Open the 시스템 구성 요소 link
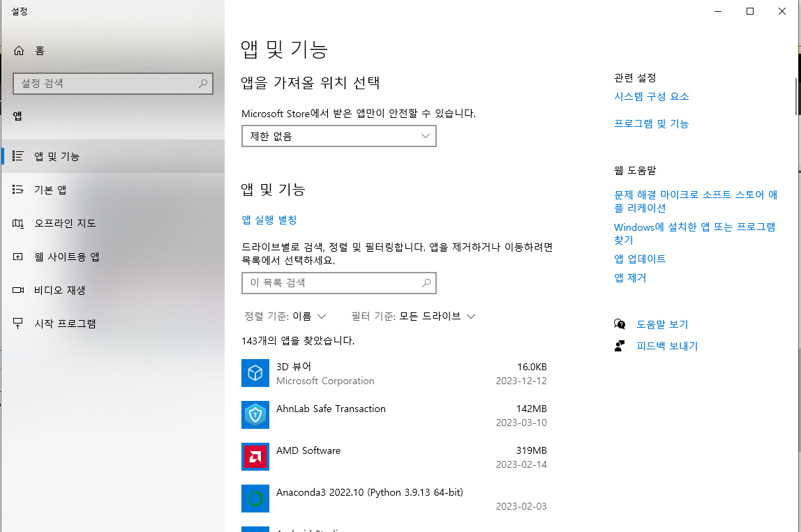Image resolution: width=801 pixels, height=532 pixels. click(x=651, y=96)
